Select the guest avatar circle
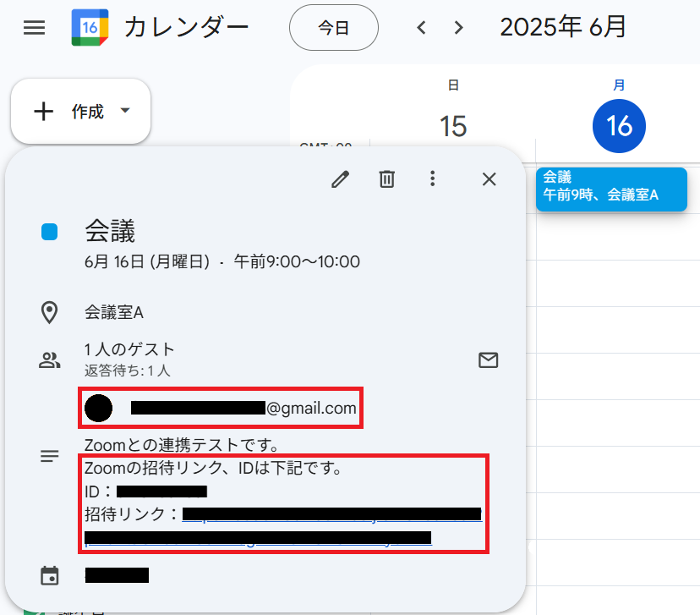700x615 pixels. coord(98,408)
